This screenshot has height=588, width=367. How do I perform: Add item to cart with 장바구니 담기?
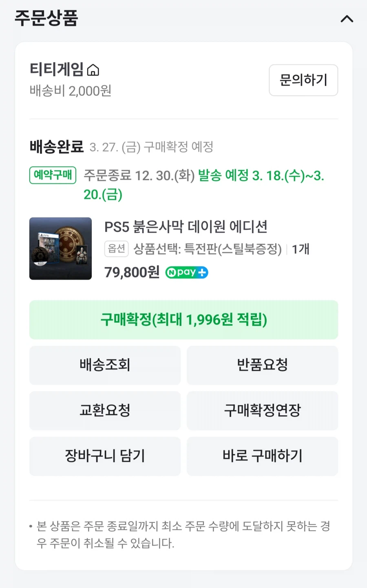point(105,456)
